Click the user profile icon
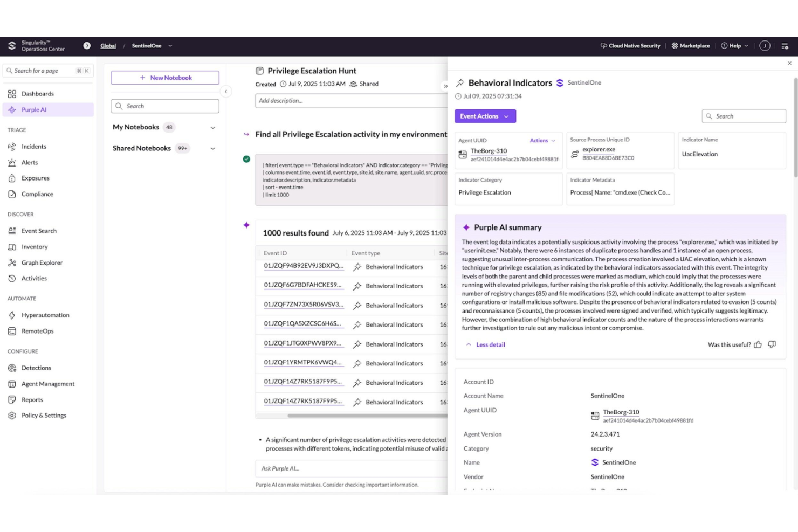 765,46
